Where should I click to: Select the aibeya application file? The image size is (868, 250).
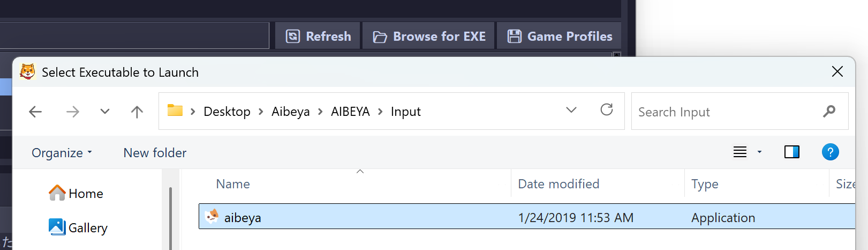pyautogui.click(x=243, y=217)
